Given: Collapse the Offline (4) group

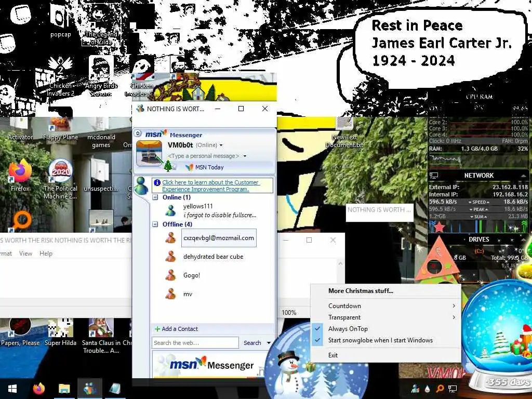Looking at the screenshot, I should click(x=155, y=224).
